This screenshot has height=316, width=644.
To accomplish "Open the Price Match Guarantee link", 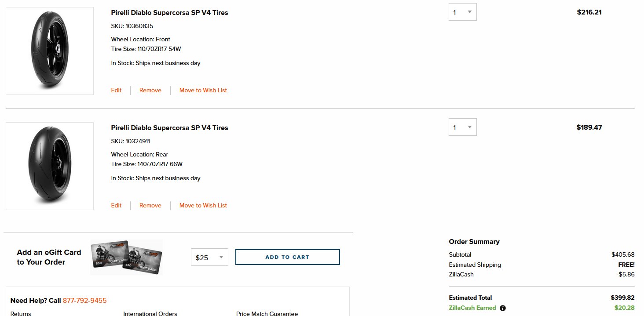I will tap(267, 313).
